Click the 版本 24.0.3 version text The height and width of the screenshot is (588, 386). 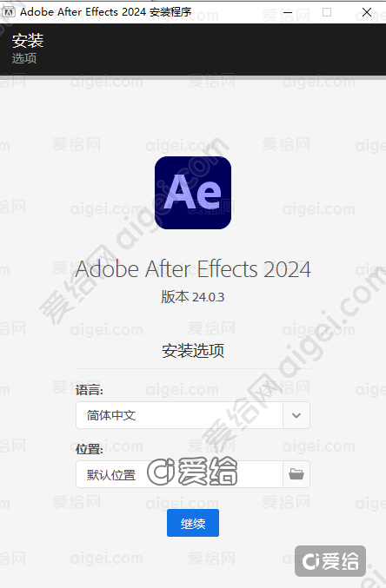point(193,297)
